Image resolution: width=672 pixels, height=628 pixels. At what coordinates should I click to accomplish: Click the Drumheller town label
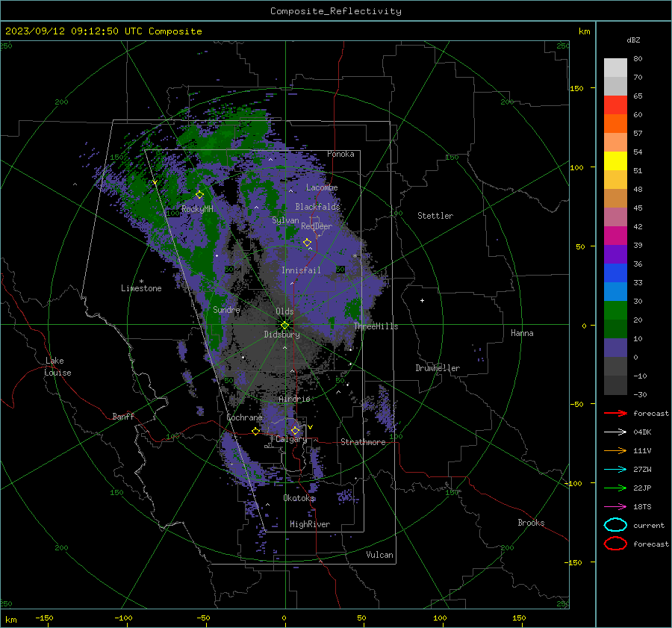438,368
